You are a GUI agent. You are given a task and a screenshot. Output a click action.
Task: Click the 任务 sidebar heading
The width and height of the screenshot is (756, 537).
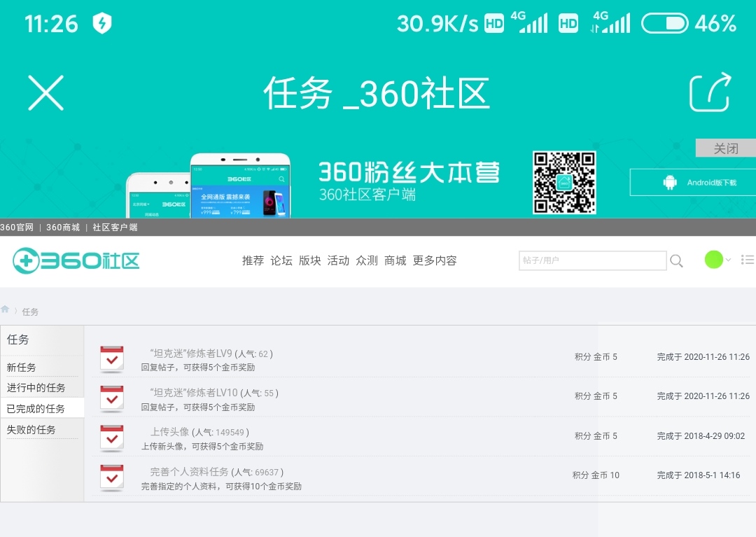(x=17, y=340)
